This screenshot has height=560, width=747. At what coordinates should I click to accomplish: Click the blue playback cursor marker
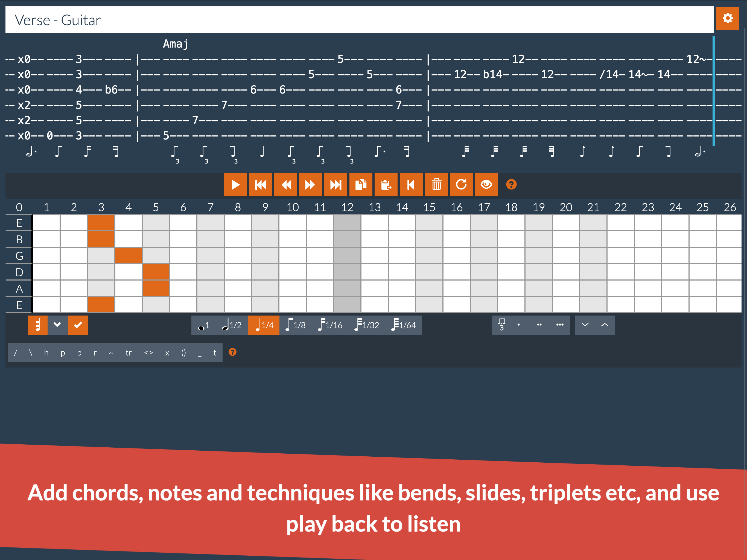click(714, 91)
